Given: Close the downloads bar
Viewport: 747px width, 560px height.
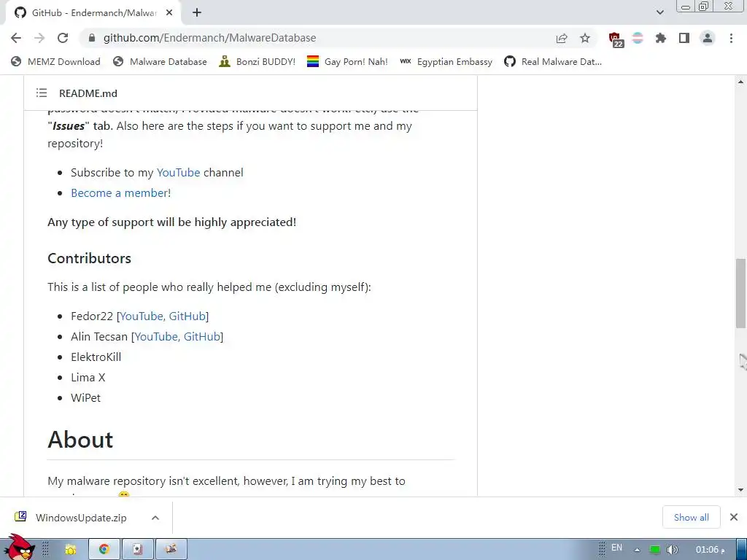Looking at the screenshot, I should [x=734, y=517].
